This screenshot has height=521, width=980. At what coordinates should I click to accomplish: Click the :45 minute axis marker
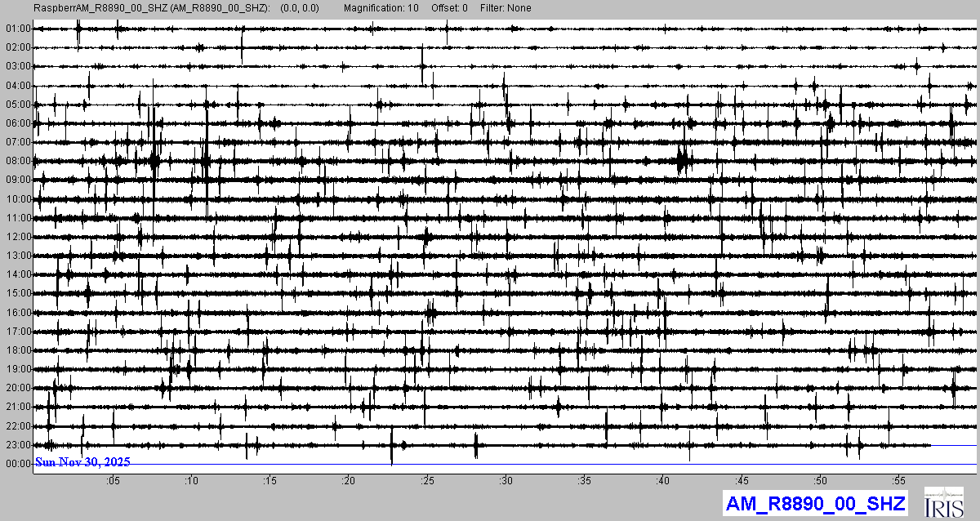pyautogui.click(x=742, y=481)
